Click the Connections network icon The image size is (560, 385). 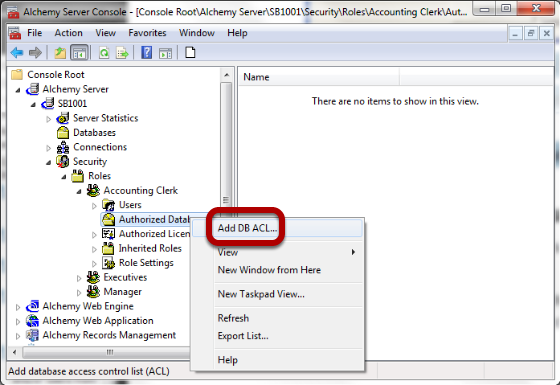[63, 147]
